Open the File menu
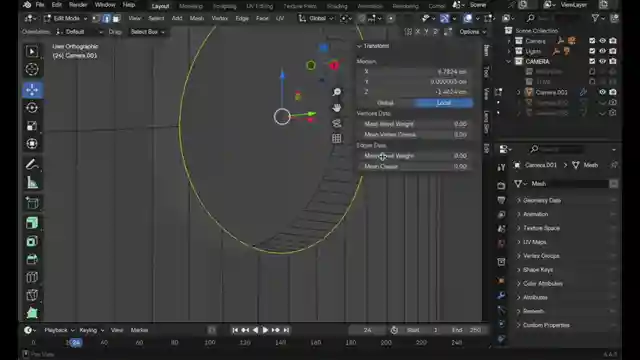The image size is (640, 360). [x=40, y=5]
